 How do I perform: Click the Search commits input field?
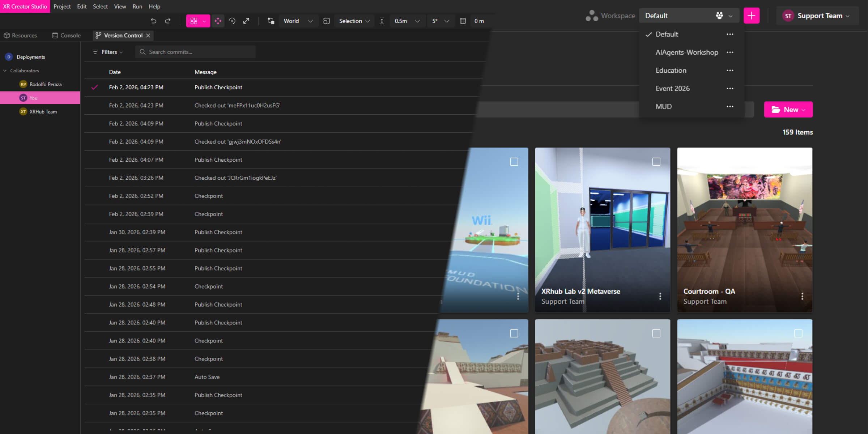pyautogui.click(x=195, y=52)
